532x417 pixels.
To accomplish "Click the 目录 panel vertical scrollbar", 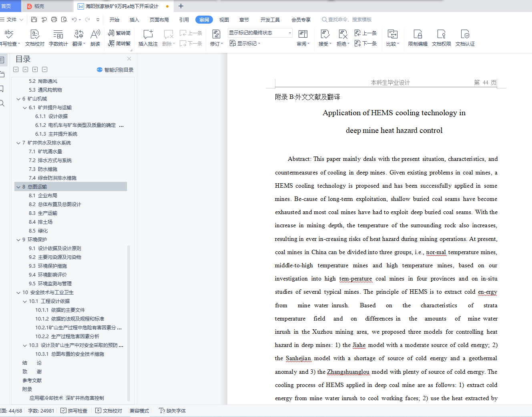I will (x=128, y=323).
